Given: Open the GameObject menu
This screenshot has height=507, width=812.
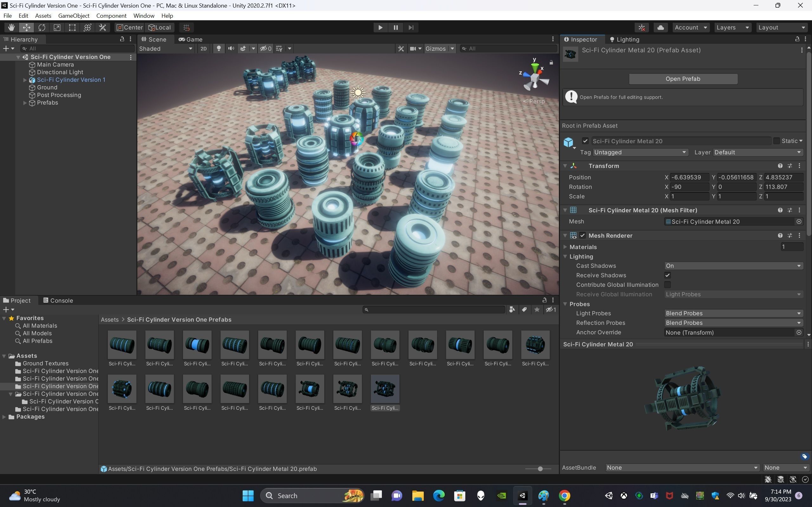Looking at the screenshot, I should point(74,16).
